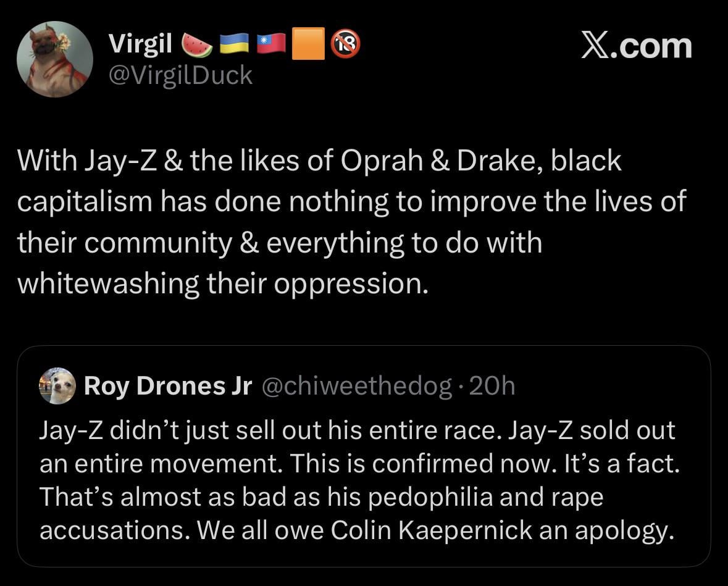The height and width of the screenshot is (586, 728).
Task: Click the 20h timestamp on the quoted post
Action: tap(492, 386)
